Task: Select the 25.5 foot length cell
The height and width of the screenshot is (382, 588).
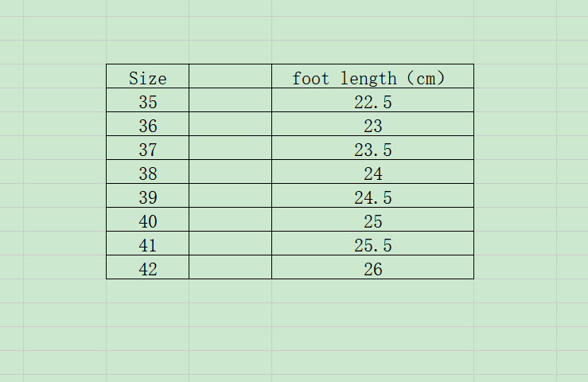Action: 372,244
